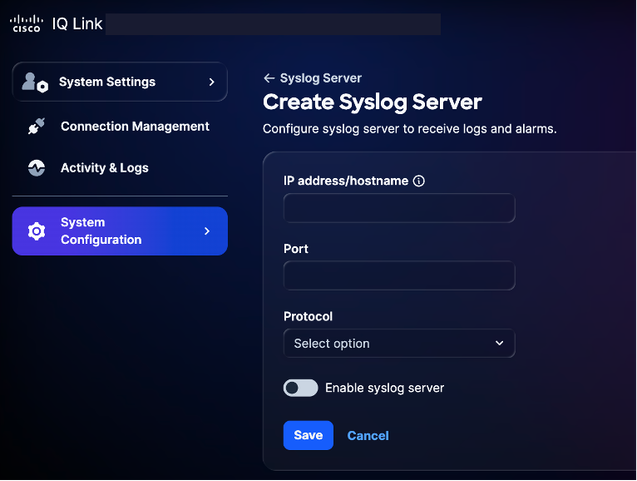The height and width of the screenshot is (481, 637).
Task: Click the info icon beside IP address/hostname
Action: (419, 181)
